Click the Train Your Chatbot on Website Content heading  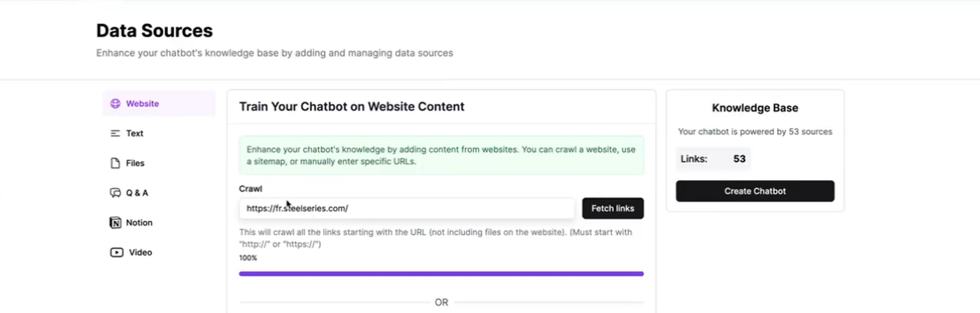[x=352, y=107]
